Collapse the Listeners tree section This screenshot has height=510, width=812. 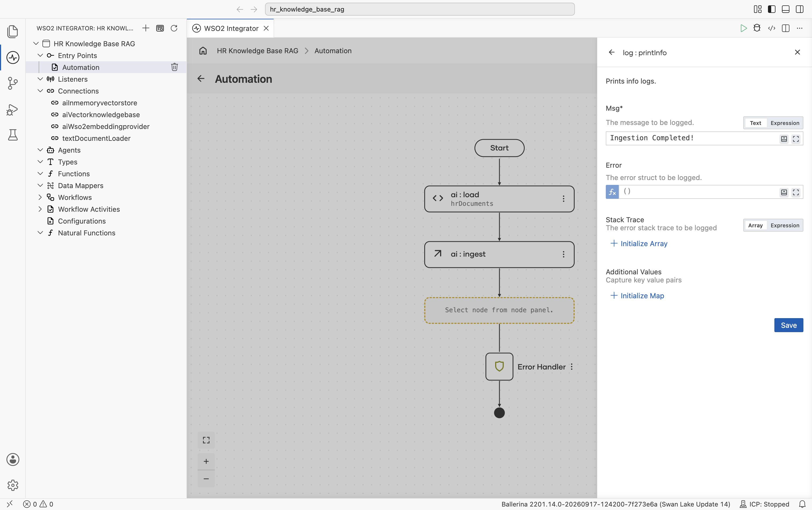click(40, 79)
